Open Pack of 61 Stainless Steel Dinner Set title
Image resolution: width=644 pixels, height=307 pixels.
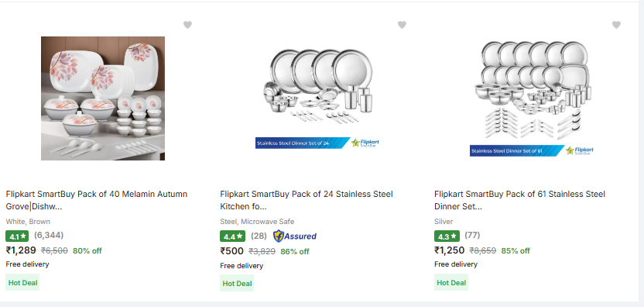pos(519,200)
